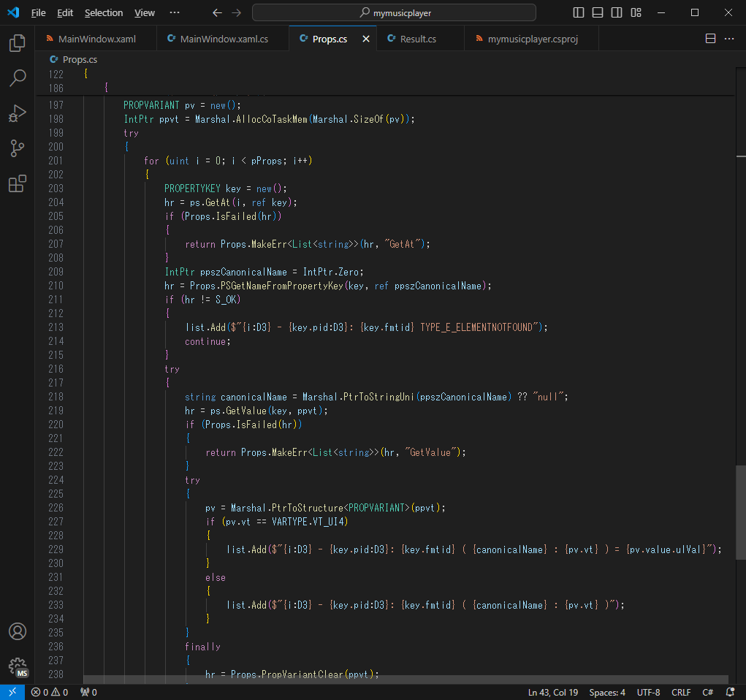This screenshot has width=746, height=700.
Task: Open More Actions menu for editor tabs
Action: tap(731, 39)
